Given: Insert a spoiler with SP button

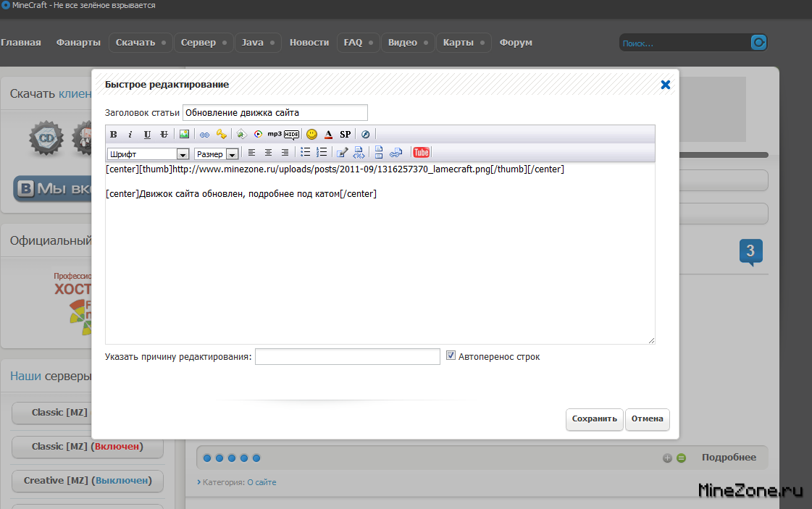Looking at the screenshot, I should [x=346, y=135].
